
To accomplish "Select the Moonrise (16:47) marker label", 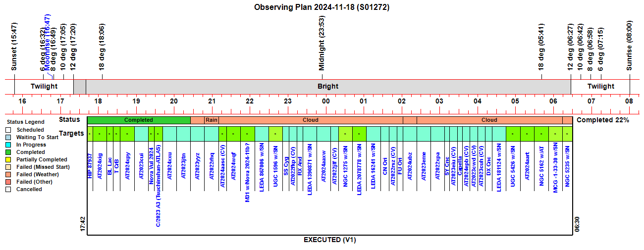I will (x=48, y=42).
